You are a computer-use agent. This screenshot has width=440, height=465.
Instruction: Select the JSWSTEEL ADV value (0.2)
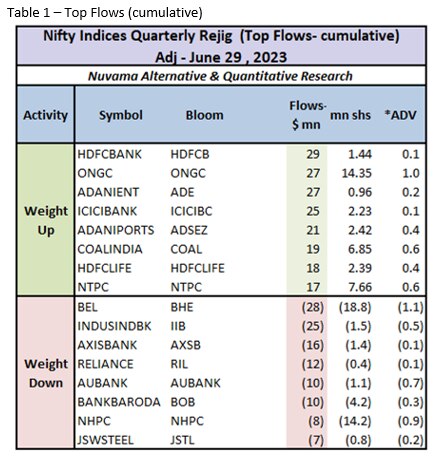[x=410, y=440]
